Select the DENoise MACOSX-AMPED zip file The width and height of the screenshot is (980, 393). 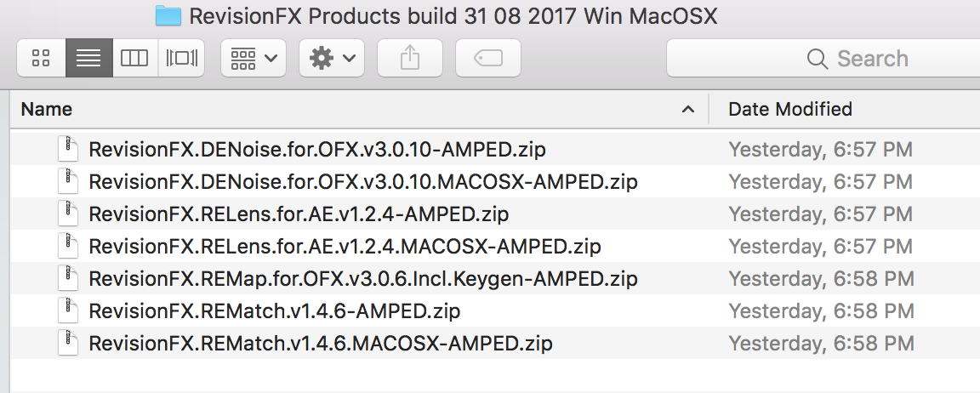coord(362,182)
